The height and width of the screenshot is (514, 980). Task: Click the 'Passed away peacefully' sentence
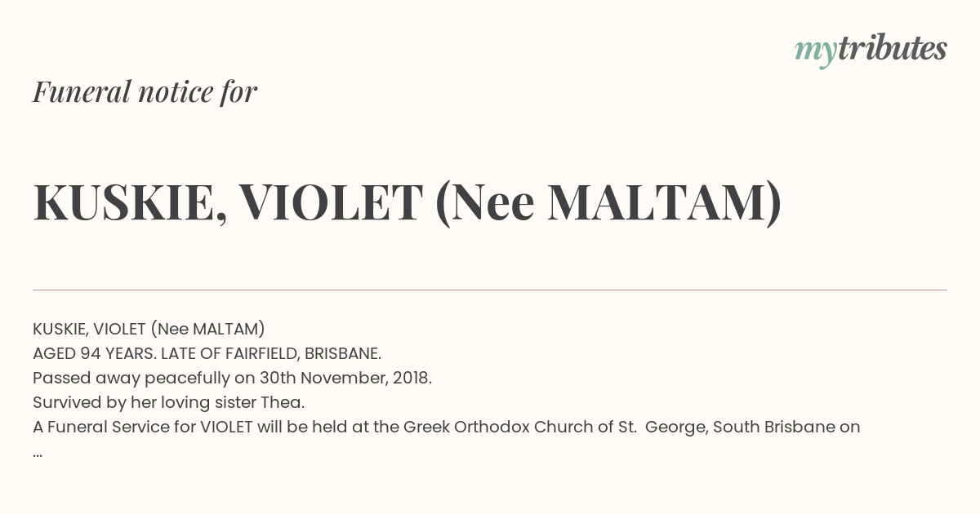click(x=233, y=379)
